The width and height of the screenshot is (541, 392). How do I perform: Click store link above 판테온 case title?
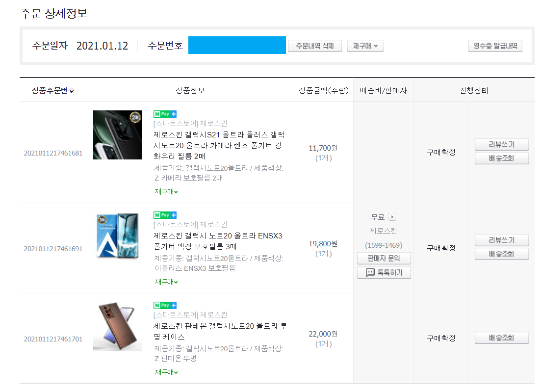(x=190, y=315)
